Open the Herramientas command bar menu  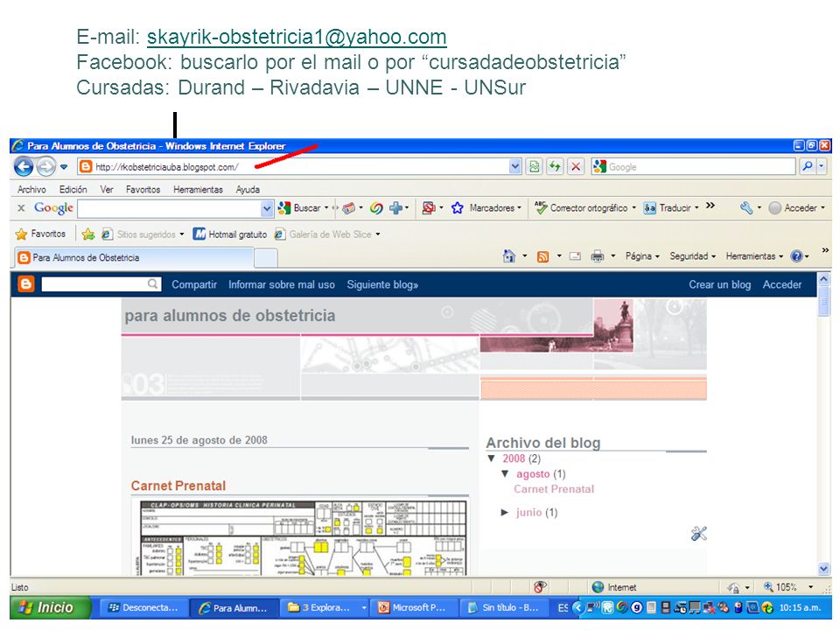coord(754,256)
